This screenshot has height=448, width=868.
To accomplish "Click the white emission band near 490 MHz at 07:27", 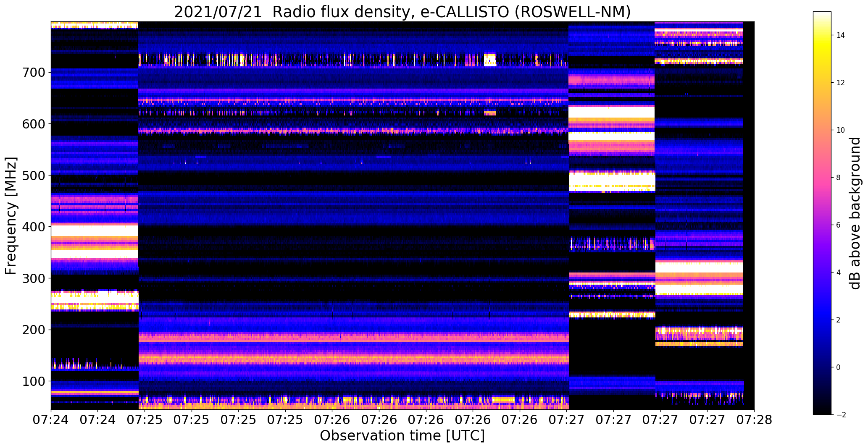I will pyautogui.click(x=612, y=181).
